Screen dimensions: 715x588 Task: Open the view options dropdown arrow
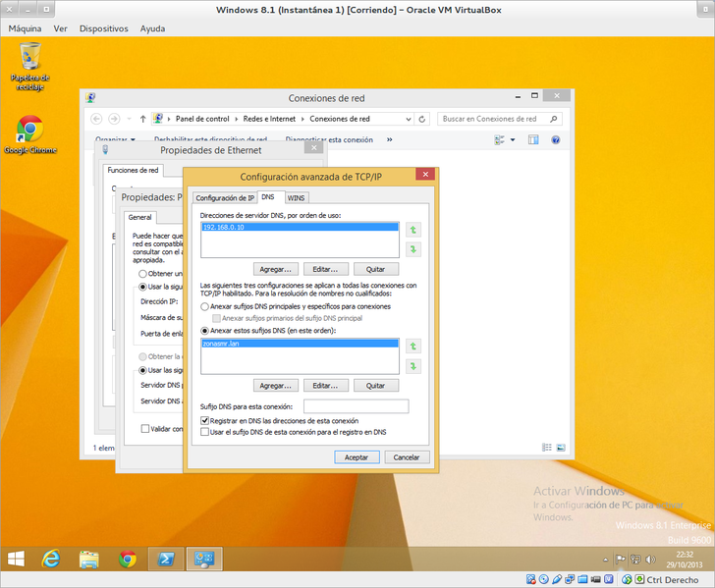(x=513, y=139)
